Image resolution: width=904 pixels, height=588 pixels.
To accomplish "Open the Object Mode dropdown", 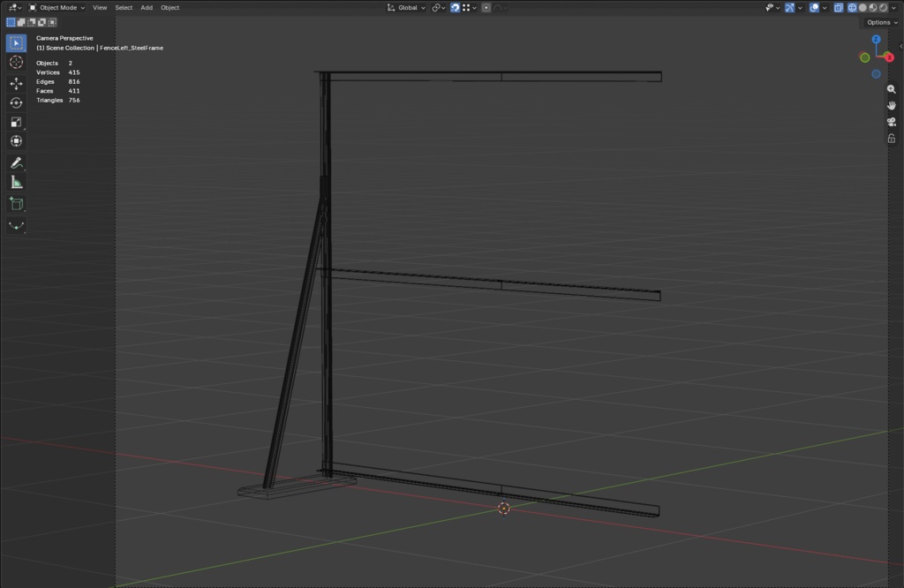I will coord(56,7).
